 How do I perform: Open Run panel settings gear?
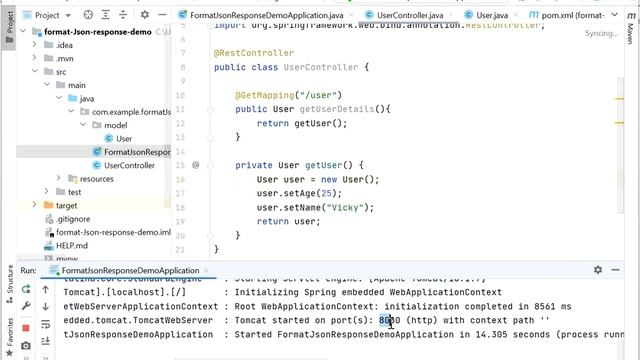(598, 269)
